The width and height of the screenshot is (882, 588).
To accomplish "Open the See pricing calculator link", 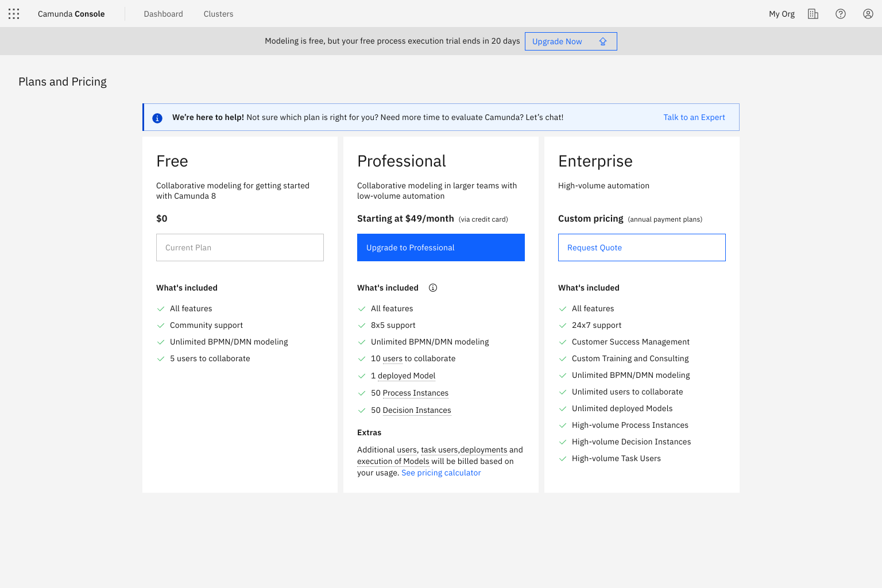I will point(441,473).
